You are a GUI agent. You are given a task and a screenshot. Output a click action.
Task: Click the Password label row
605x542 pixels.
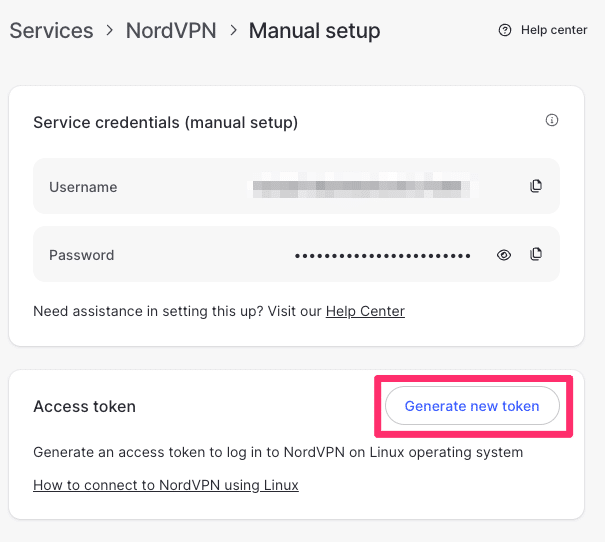pyautogui.click(x=296, y=254)
